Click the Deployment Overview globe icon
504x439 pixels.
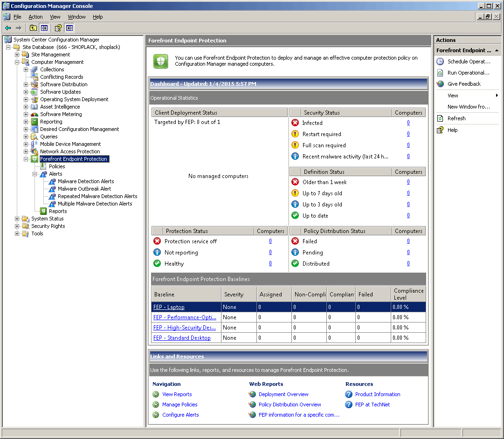[x=252, y=394]
